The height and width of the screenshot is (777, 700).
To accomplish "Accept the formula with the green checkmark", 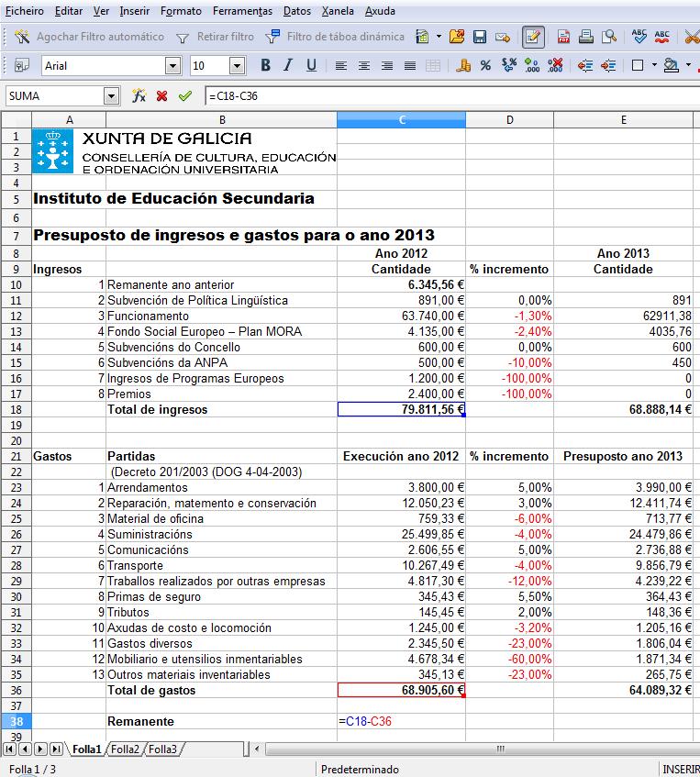I will coord(185,95).
